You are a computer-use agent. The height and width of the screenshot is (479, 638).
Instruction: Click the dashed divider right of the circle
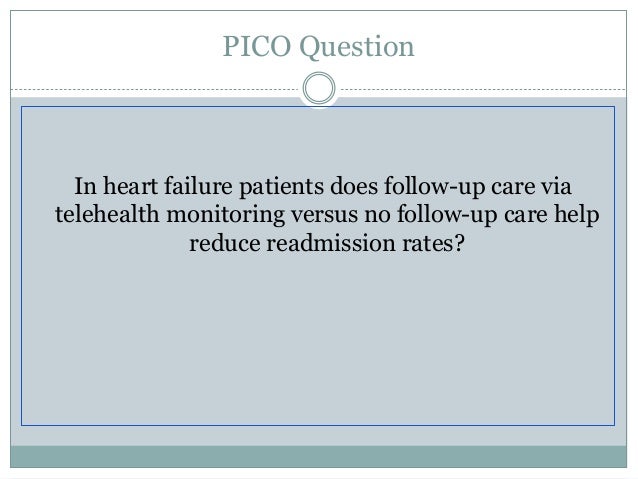[x=483, y=89]
